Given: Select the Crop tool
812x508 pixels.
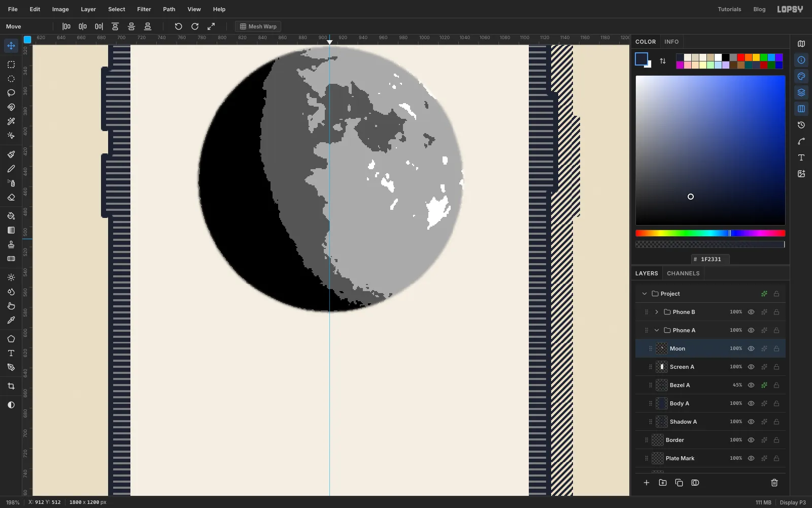Looking at the screenshot, I should click(11, 386).
